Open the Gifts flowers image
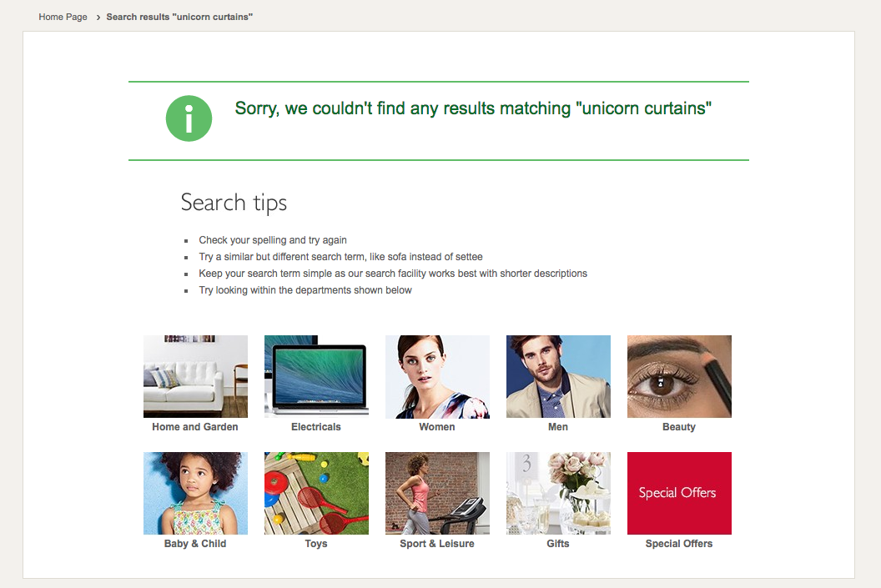Viewport: 881px width, 588px height. click(558, 493)
